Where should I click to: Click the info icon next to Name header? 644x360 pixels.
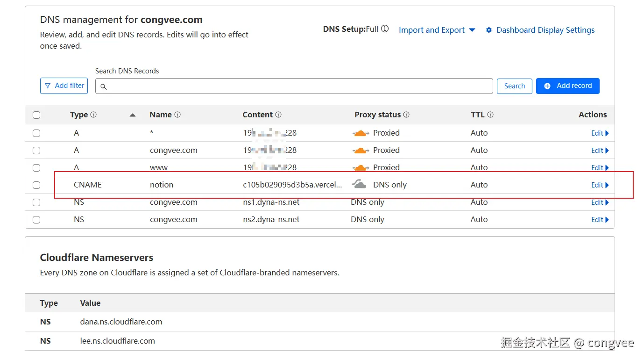[x=177, y=115]
